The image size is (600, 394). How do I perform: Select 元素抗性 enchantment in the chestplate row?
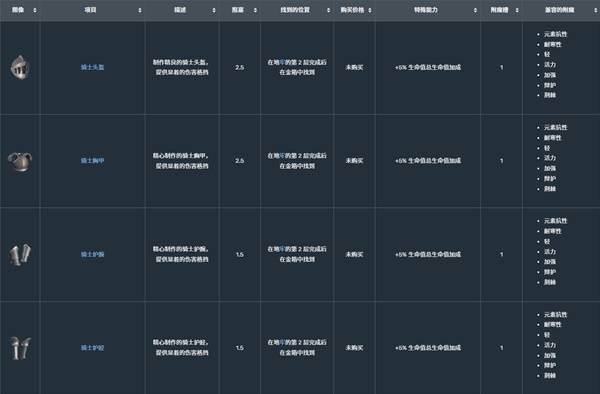(x=556, y=127)
